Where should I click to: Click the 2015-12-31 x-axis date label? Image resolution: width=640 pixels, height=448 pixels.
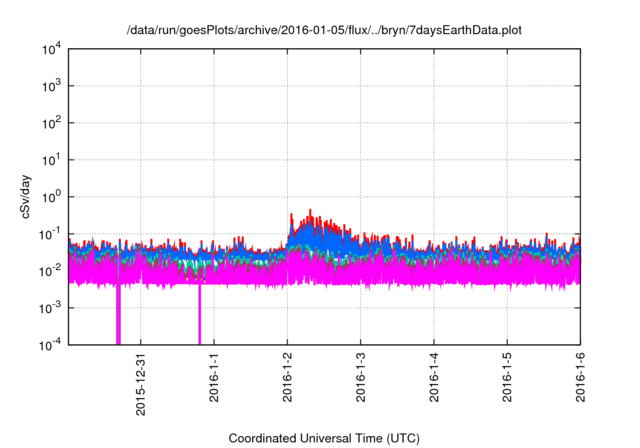(140, 385)
